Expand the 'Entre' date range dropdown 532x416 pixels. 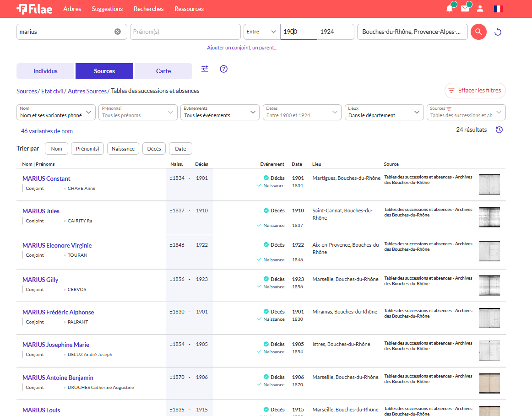(x=261, y=32)
